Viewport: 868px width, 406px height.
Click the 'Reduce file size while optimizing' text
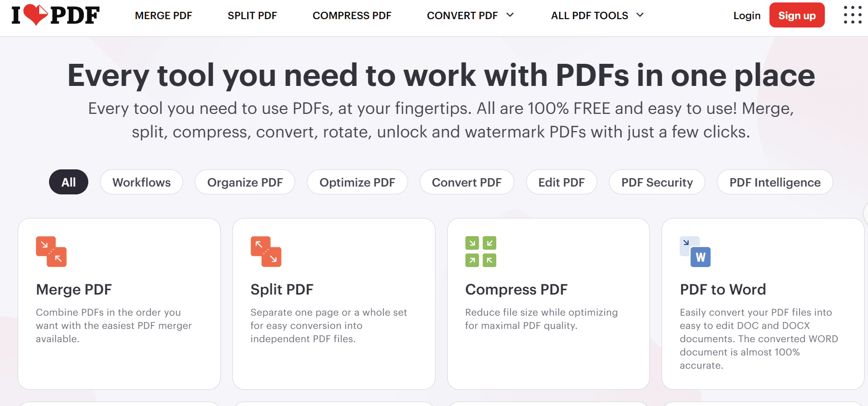pos(541,319)
